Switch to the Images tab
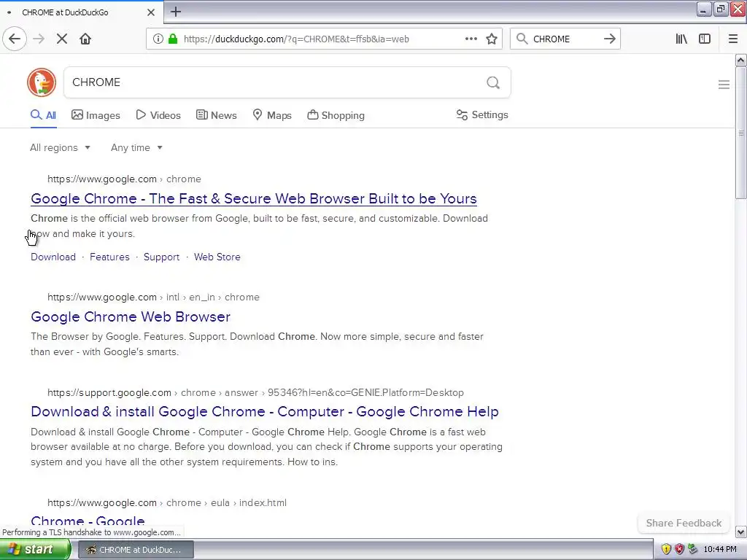Screen dimensions: 747x560 point(96,115)
